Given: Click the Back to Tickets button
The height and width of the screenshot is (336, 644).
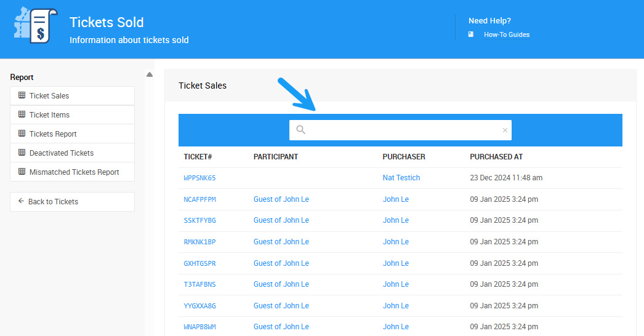Looking at the screenshot, I should 72,201.
